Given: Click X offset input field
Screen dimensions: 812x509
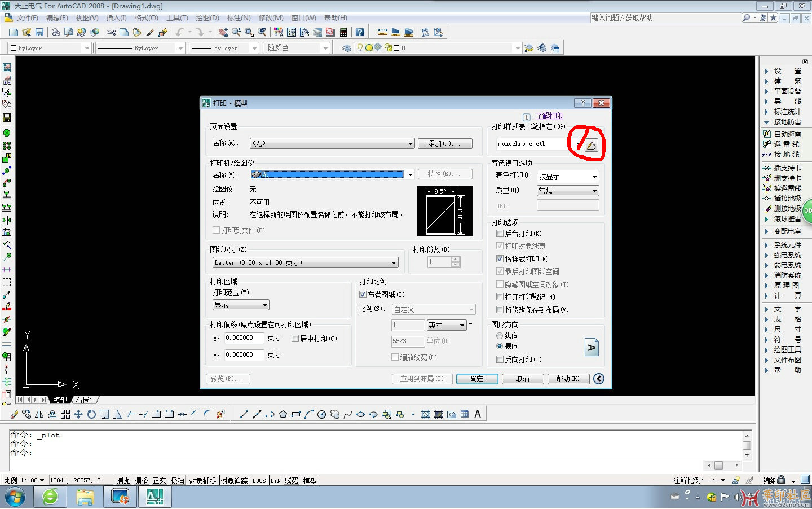Looking at the screenshot, I should click(x=244, y=338).
